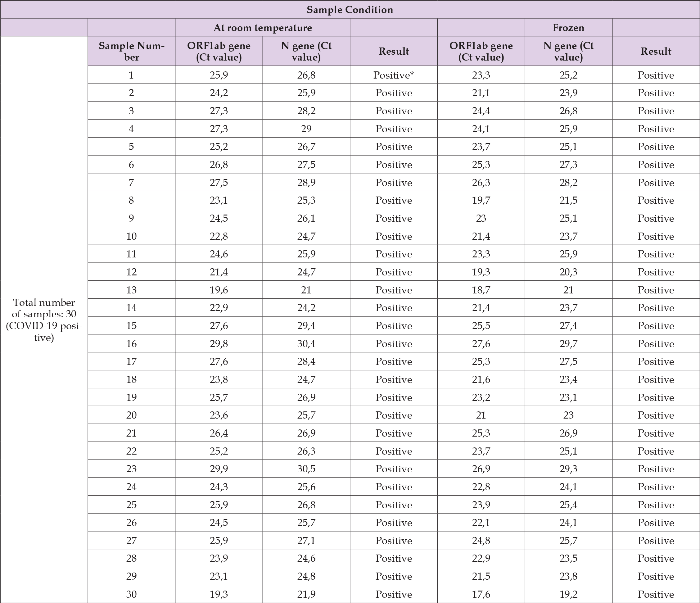This screenshot has height=603, width=700.
Task: Select room-temperature ORF1ab "29,8" for sample 16
Action: (219, 344)
